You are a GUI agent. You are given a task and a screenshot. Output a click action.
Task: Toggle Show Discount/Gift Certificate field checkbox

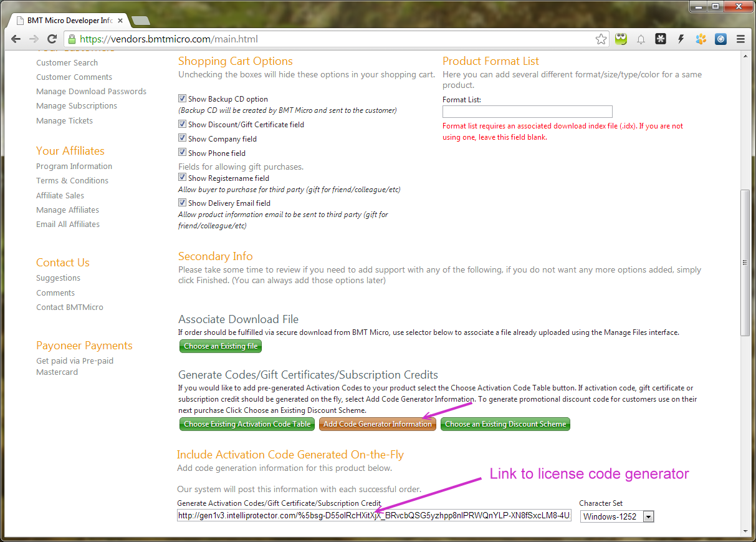(183, 124)
